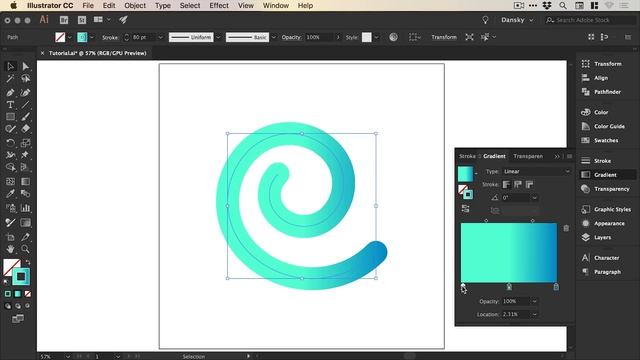The image size is (640, 360).
Task: Click the Search Adobe Stock field
Action: click(x=590, y=20)
